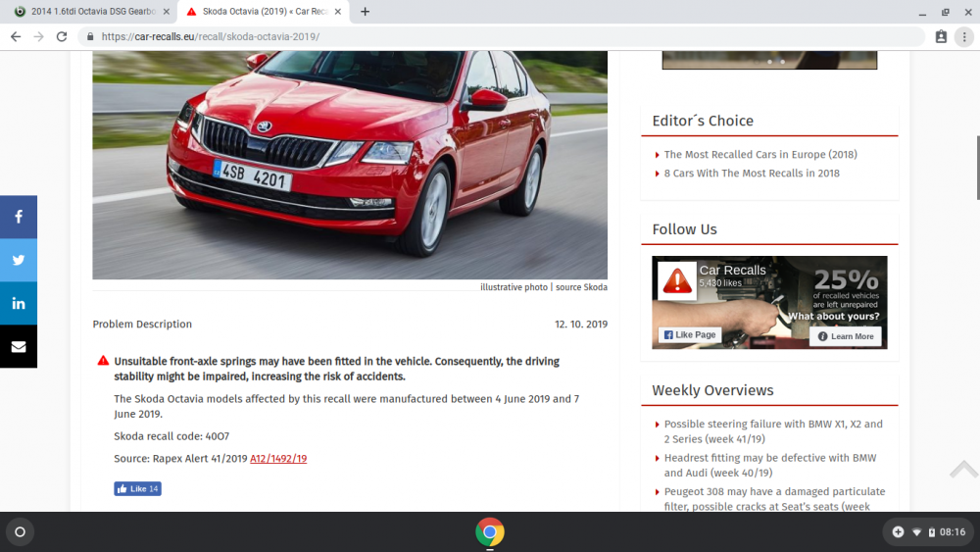Share the page on Facebook from the sidebar

point(18,217)
